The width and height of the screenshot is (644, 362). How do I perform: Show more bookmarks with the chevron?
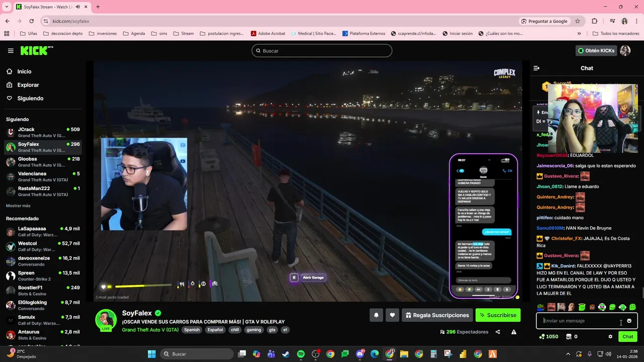pos(579,34)
